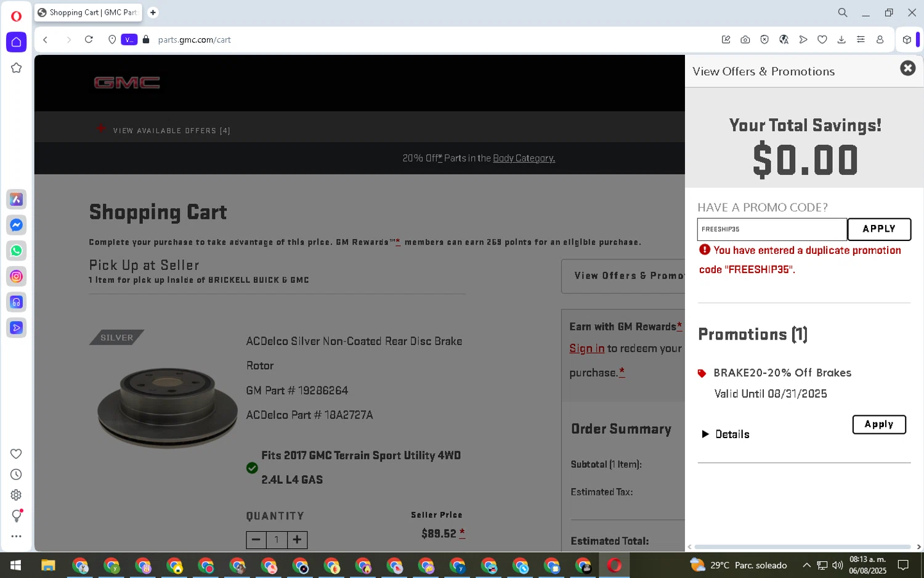Take a snapshot with the camera icon
924x578 pixels.
tap(745, 39)
